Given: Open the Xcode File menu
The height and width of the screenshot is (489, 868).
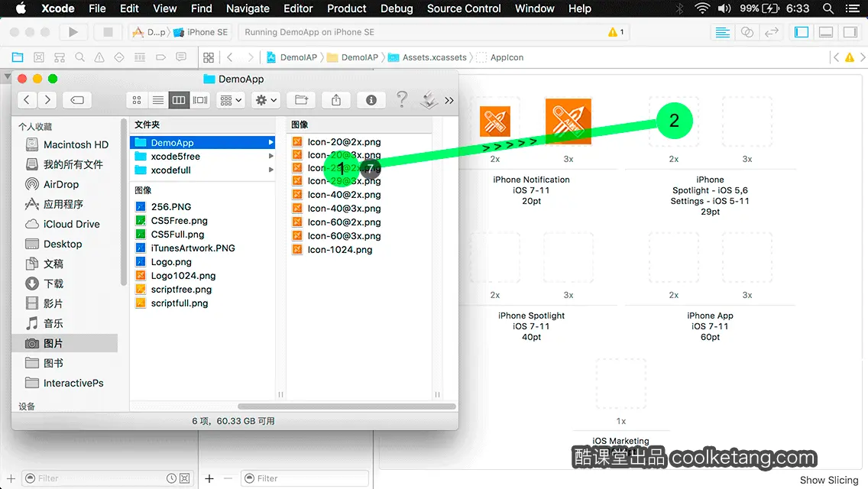Looking at the screenshot, I should (97, 8).
